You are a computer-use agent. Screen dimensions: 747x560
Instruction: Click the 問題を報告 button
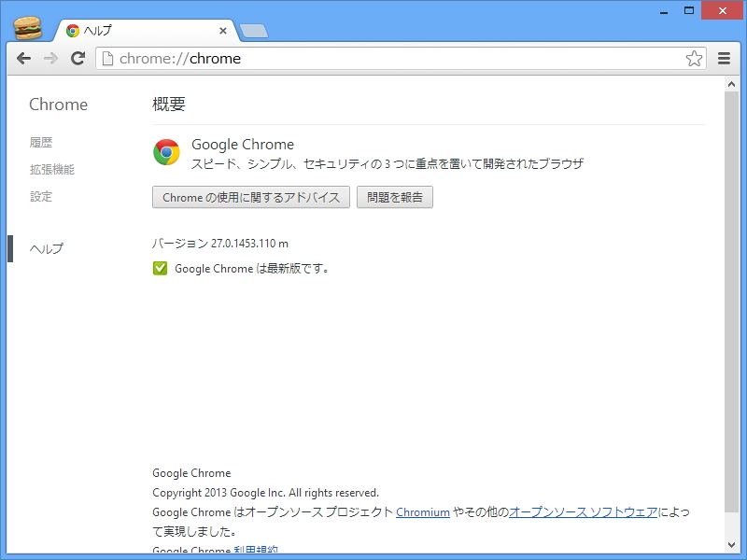click(x=394, y=197)
